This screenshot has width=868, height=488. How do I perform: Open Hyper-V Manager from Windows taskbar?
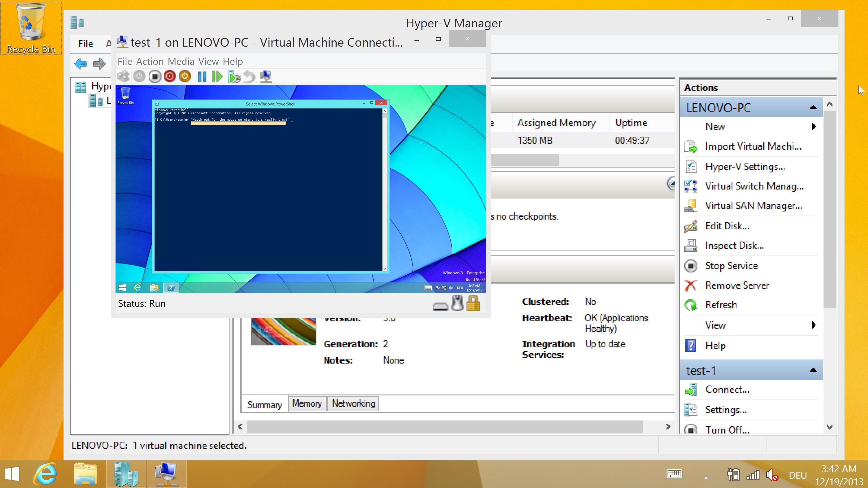click(126, 474)
